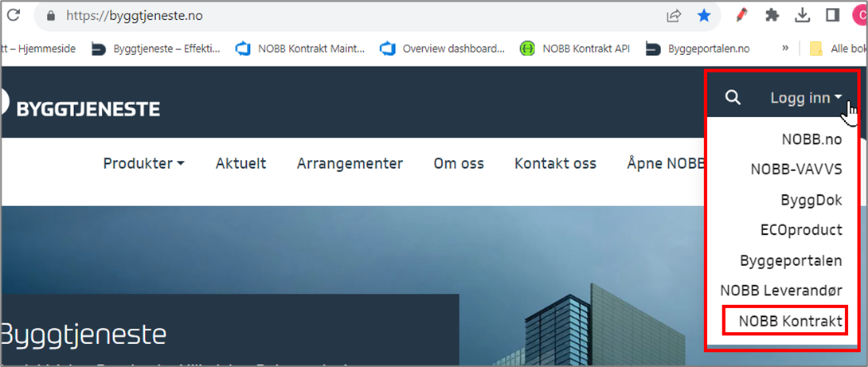Choose ByggDok in login menu
The width and height of the screenshot is (868, 367).
pyautogui.click(x=811, y=200)
